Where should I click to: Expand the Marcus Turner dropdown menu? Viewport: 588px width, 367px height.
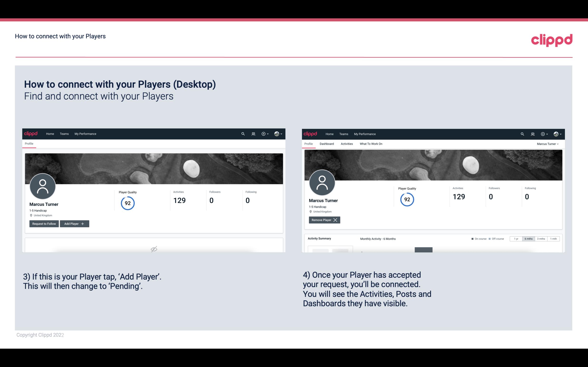pos(548,144)
